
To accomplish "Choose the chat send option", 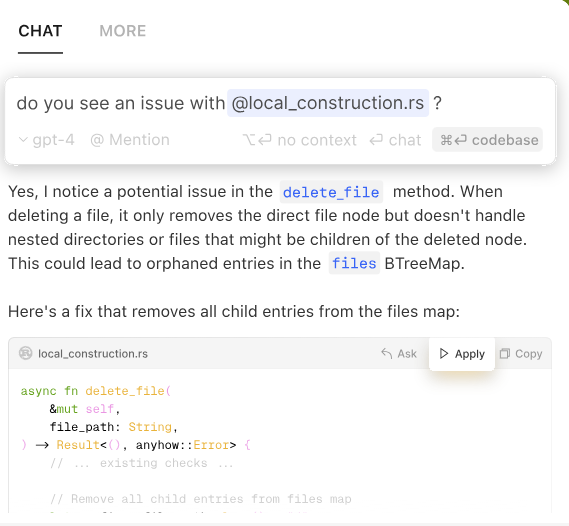I will (396, 140).
